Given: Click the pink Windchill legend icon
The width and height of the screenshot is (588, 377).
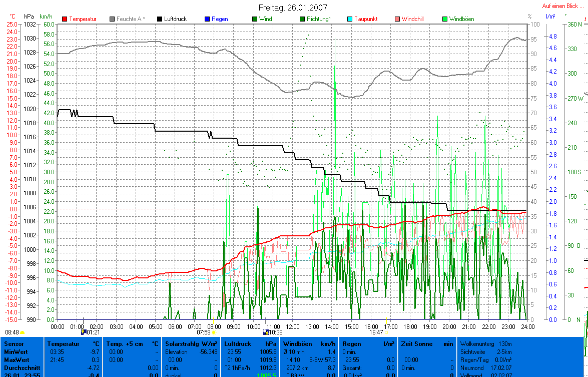Looking at the screenshot, I should click(397, 19).
